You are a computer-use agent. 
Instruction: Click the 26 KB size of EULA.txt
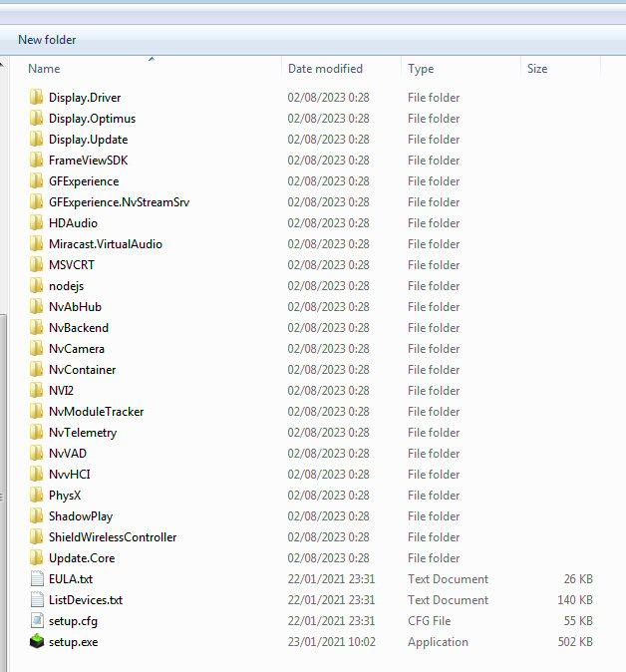point(578,579)
